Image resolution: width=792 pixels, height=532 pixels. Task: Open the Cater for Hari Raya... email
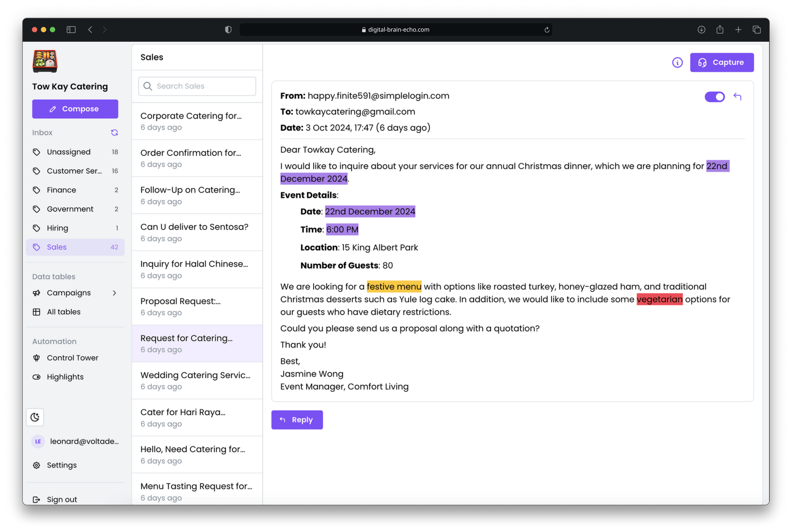tap(197, 417)
